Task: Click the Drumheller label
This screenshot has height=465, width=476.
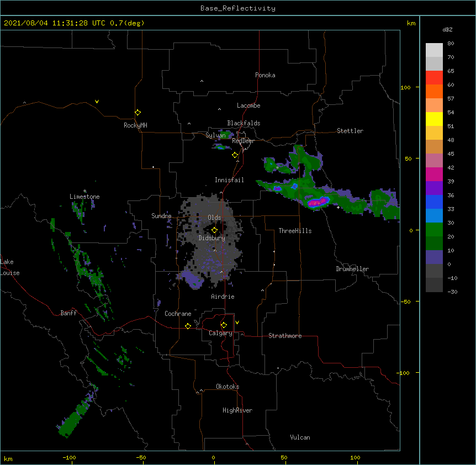Action: click(x=352, y=269)
